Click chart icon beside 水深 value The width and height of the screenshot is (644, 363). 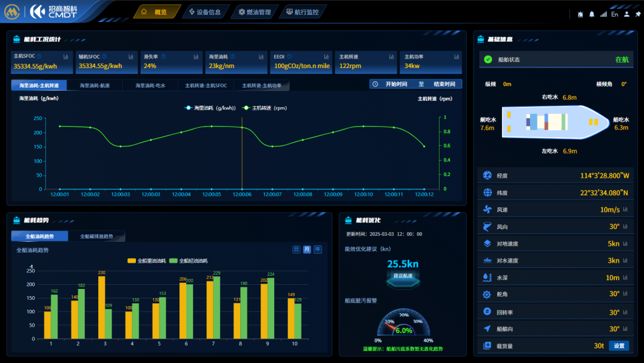click(629, 278)
